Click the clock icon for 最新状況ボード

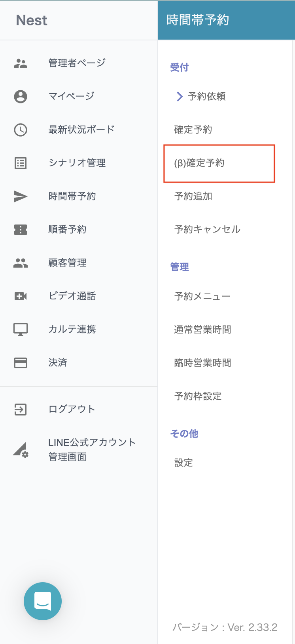[x=21, y=130]
